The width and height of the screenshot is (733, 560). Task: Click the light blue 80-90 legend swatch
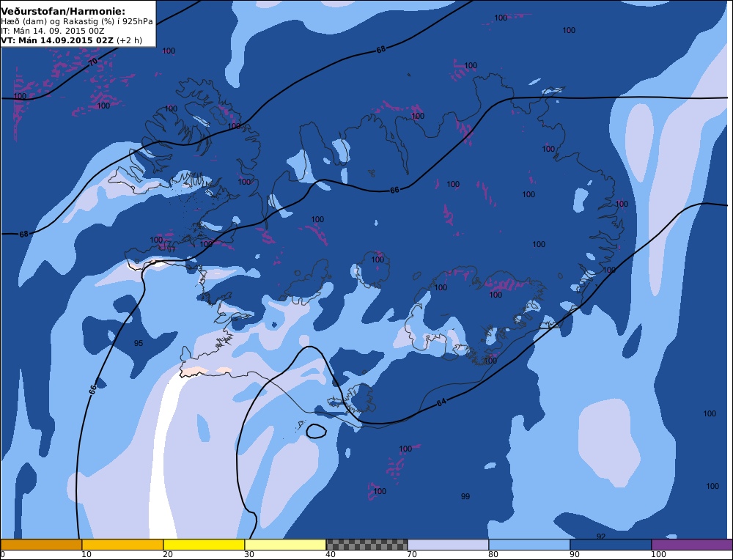click(x=529, y=545)
